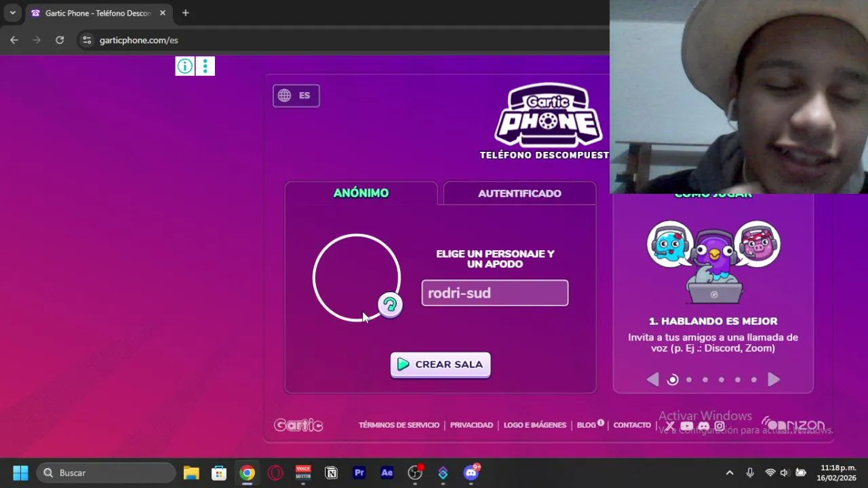Viewport: 868px width, 488px height.
Task: Reload the page with the refresh icon
Action: pyautogui.click(x=60, y=40)
